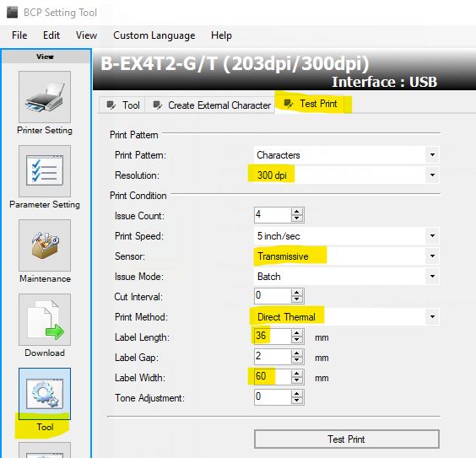Increase Tone Adjustment with up arrow
This screenshot has height=458, width=476.
pyautogui.click(x=297, y=393)
